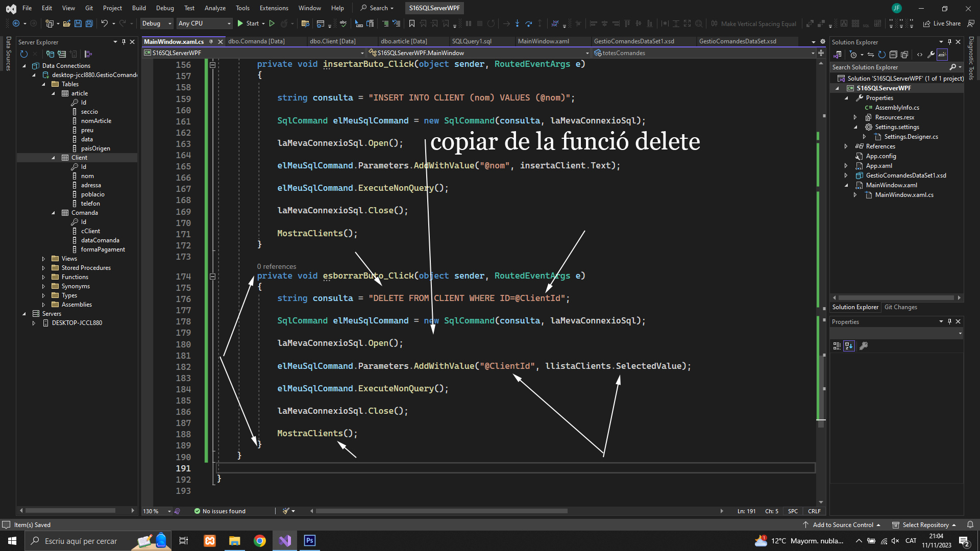
Task: Open the Debug configuration dropdown
Action: point(157,23)
